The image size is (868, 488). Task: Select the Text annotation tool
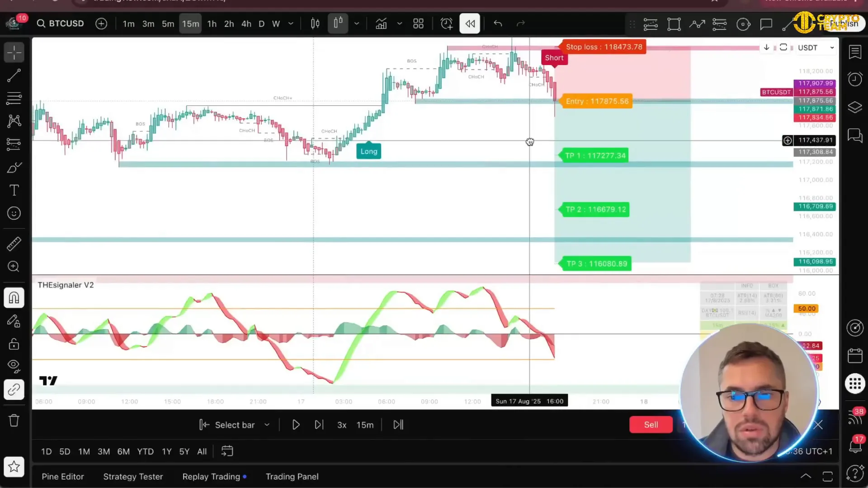point(14,190)
